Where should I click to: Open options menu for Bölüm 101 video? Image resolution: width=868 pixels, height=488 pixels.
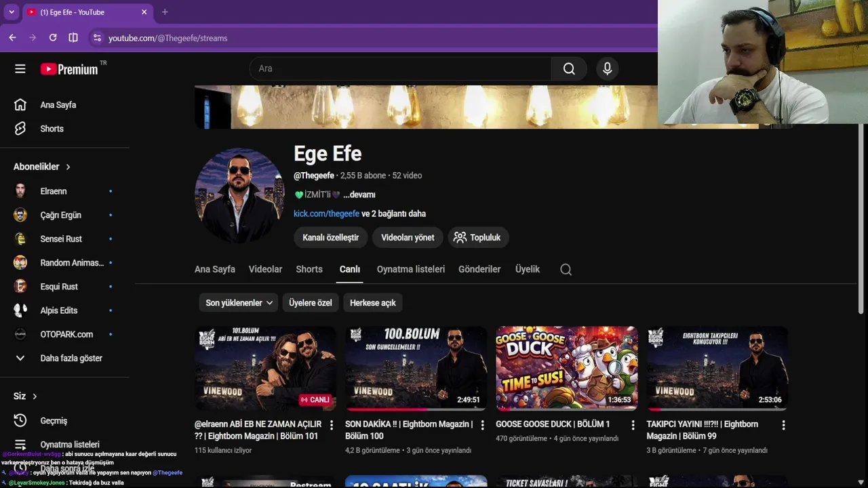pyautogui.click(x=332, y=425)
